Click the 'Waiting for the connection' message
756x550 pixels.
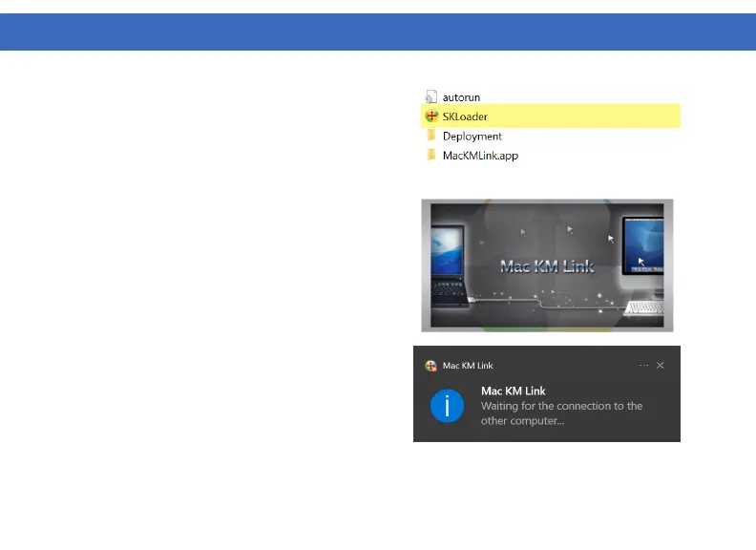[x=561, y=412]
